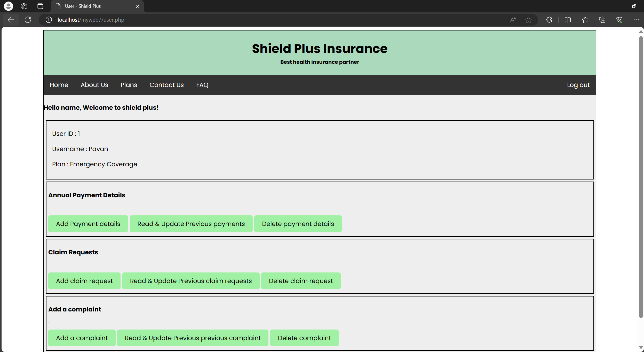This screenshot has height=352, width=644.
Task: Restore down the browser window
Action: 634,6
